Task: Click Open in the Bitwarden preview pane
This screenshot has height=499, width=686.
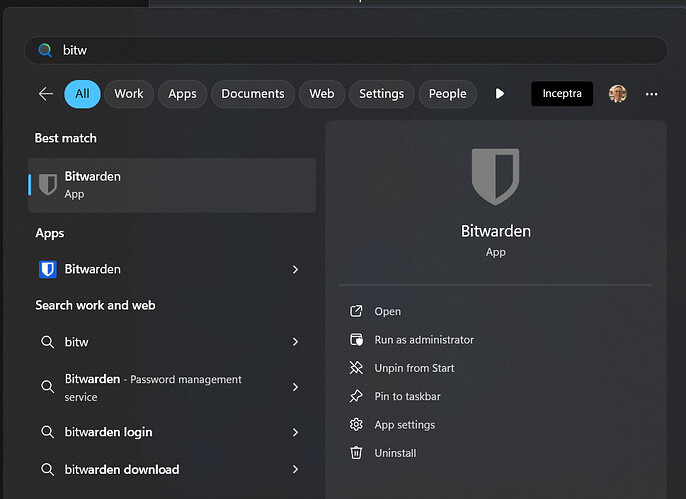Action: 388,311
